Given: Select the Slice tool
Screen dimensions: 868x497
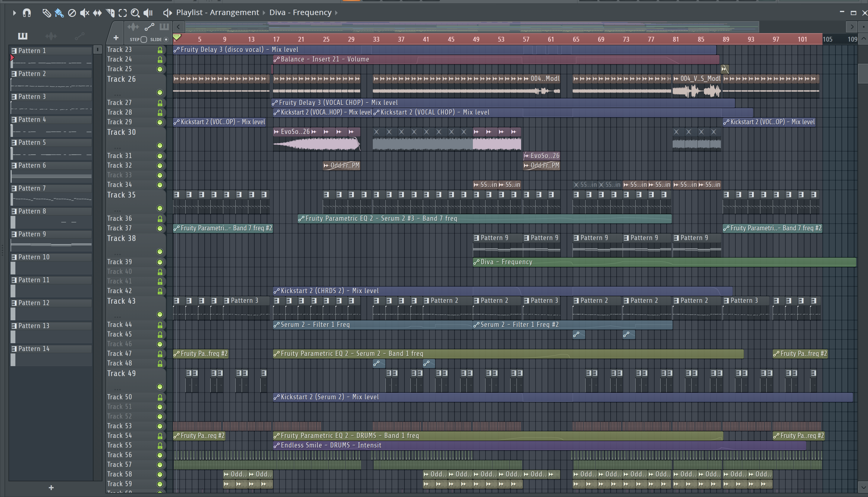Looking at the screenshot, I should pos(110,13).
